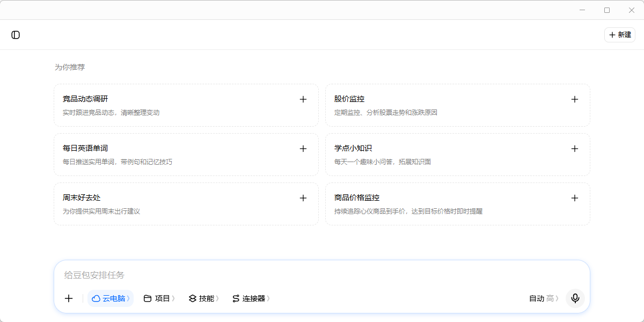Open the 学点小知识 recommendation title
The height and width of the screenshot is (322, 644).
pyautogui.click(x=353, y=148)
